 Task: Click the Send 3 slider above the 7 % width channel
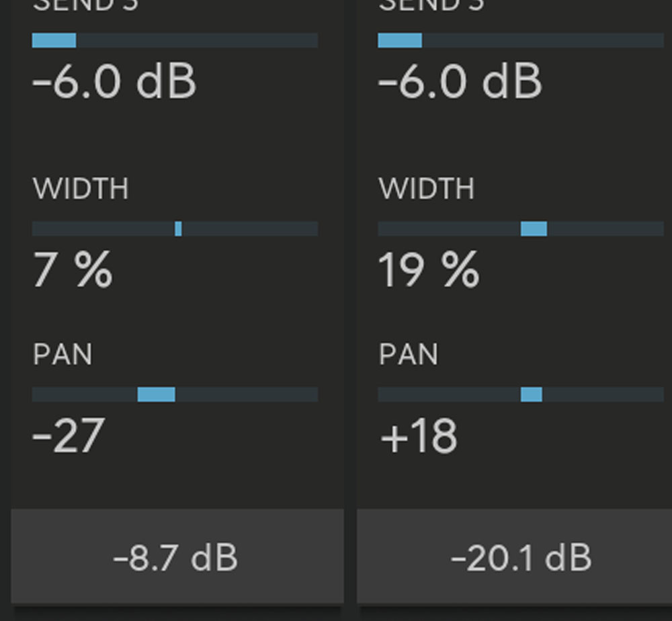point(175,40)
